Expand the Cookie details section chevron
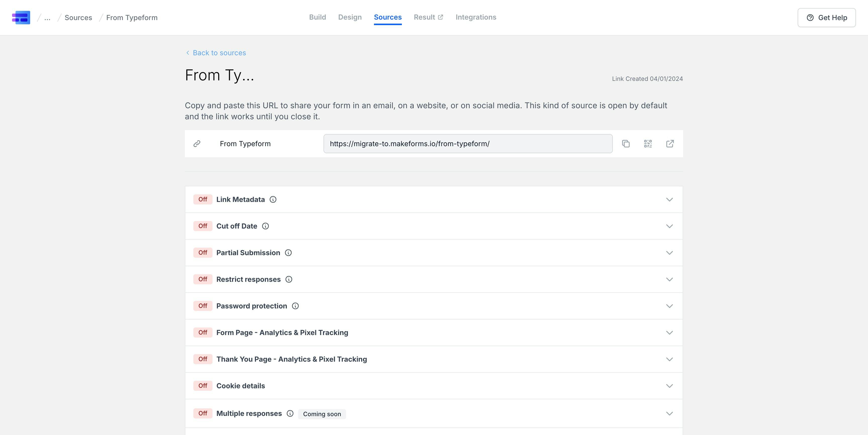 point(670,386)
